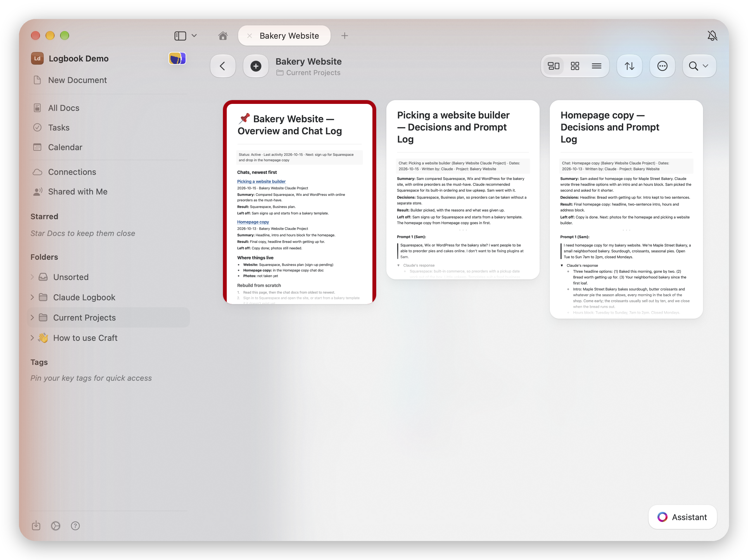748x560 pixels.
Task: Toggle the sidebar layout icon
Action: (x=180, y=36)
